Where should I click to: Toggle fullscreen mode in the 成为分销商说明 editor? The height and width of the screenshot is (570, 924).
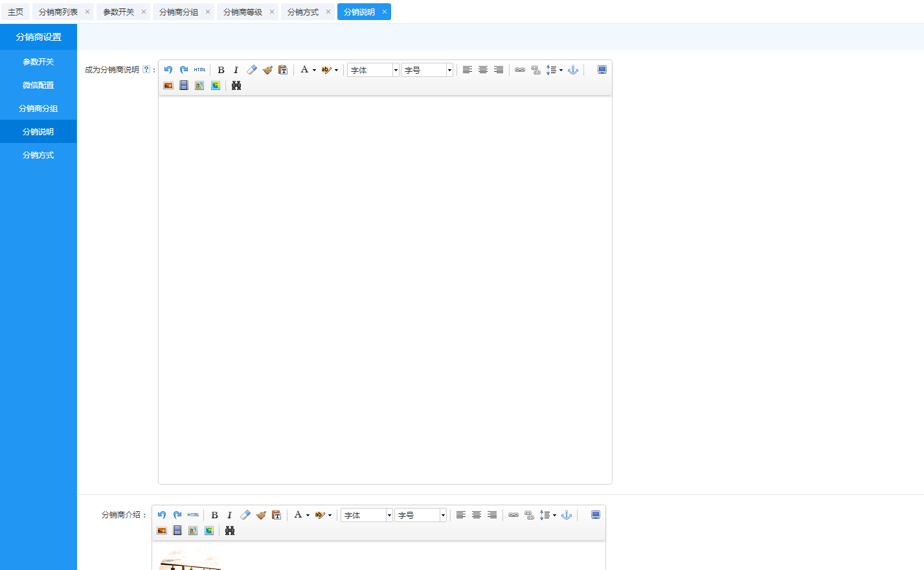[602, 70]
